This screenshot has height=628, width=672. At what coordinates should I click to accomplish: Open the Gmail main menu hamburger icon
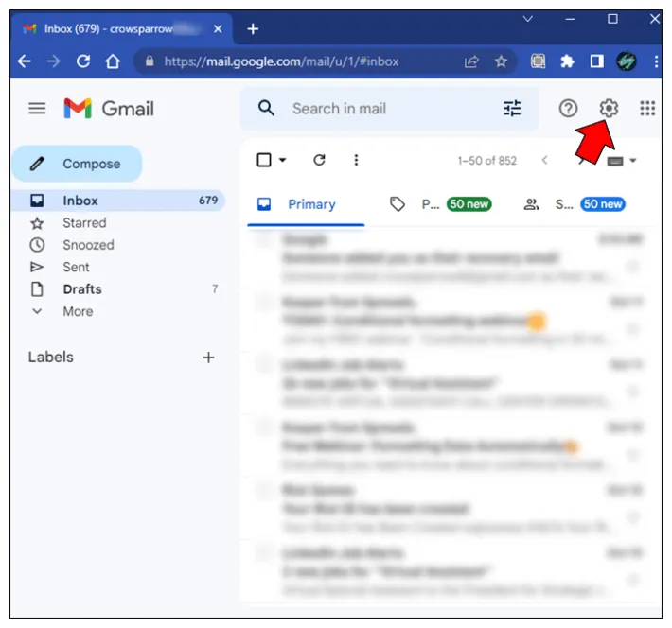pos(37,109)
